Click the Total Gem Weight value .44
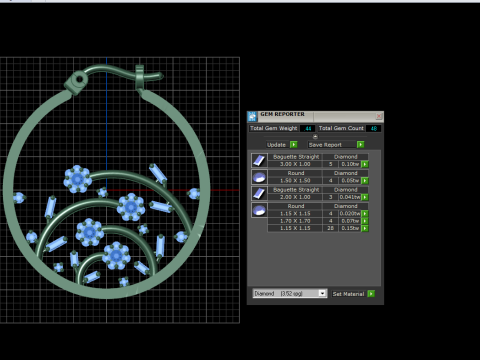This screenshot has width=480, height=360. pos(307,128)
